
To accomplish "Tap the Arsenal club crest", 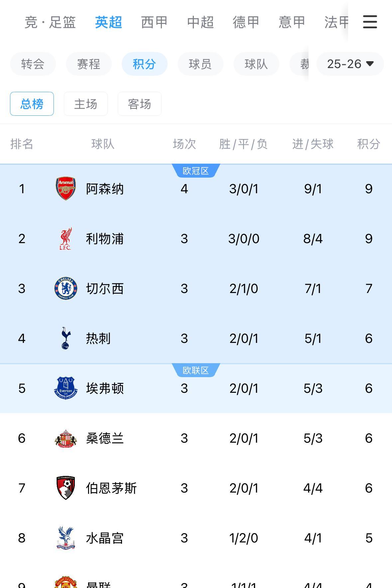I will pos(65,189).
